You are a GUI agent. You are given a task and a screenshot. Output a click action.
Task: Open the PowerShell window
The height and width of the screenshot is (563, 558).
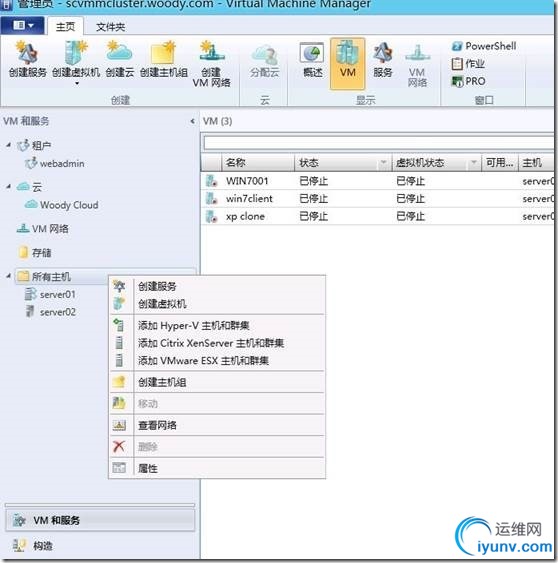[484, 46]
